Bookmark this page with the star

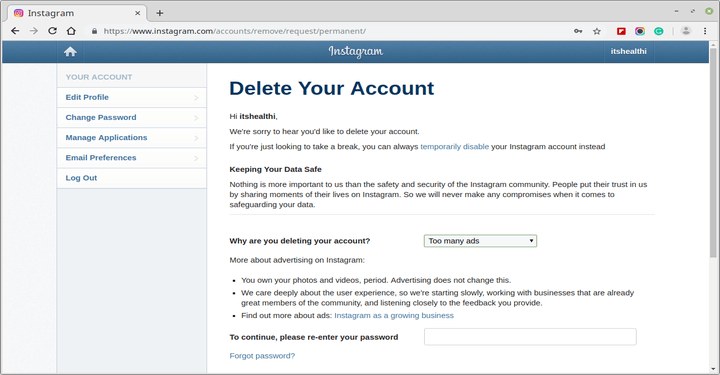(596, 31)
